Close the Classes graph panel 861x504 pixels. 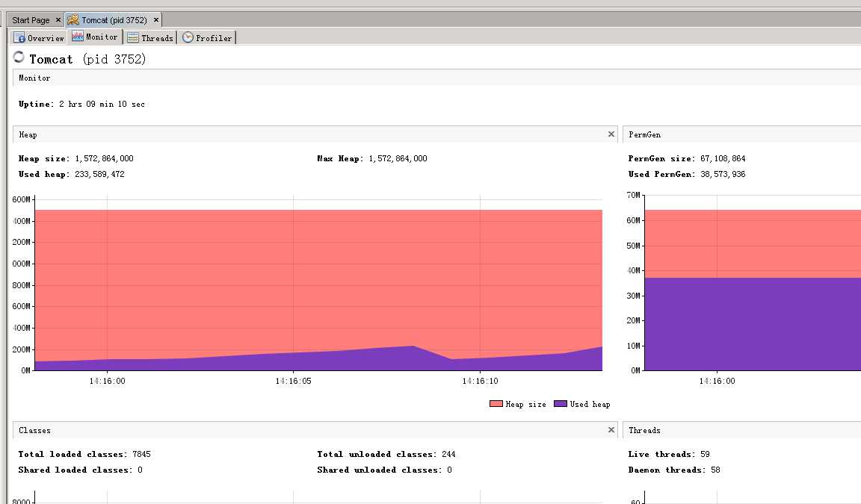pos(611,429)
